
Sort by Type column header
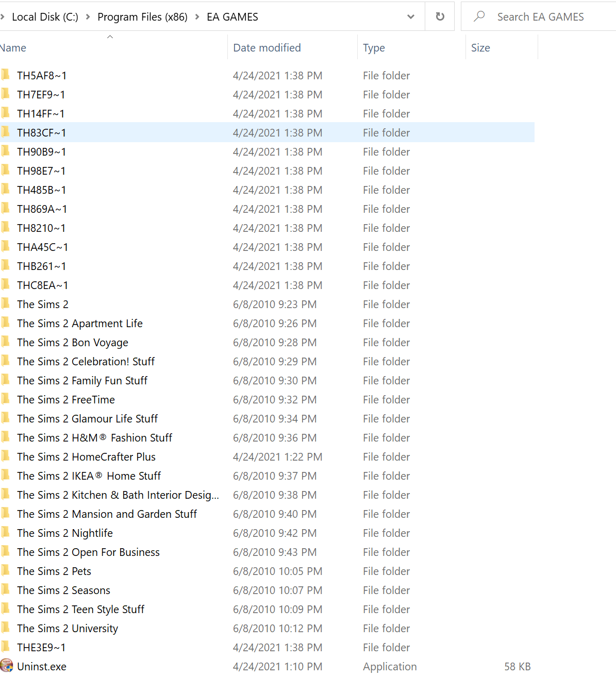(374, 48)
